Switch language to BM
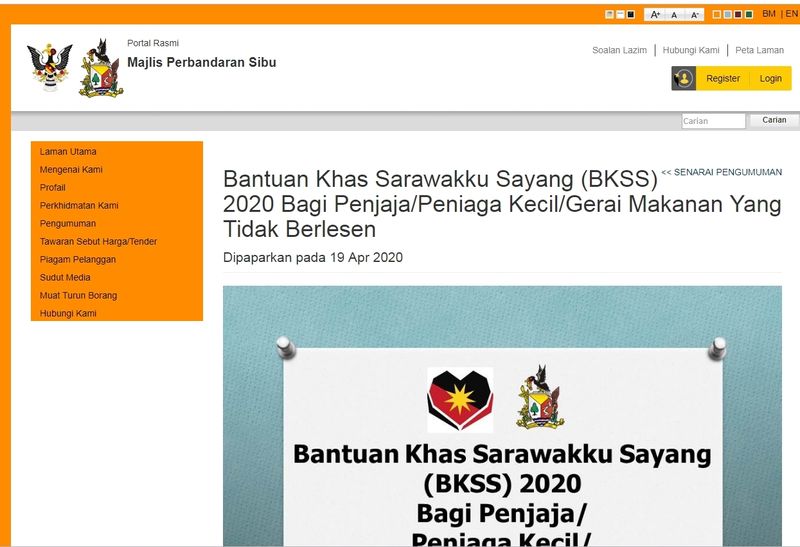 point(769,14)
